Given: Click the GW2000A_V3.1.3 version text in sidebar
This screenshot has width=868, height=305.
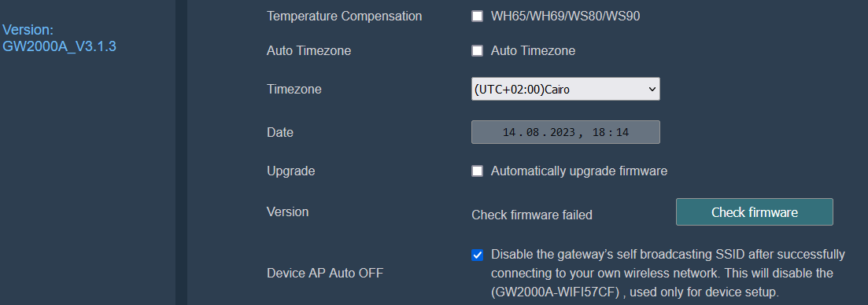Looking at the screenshot, I should (x=59, y=46).
